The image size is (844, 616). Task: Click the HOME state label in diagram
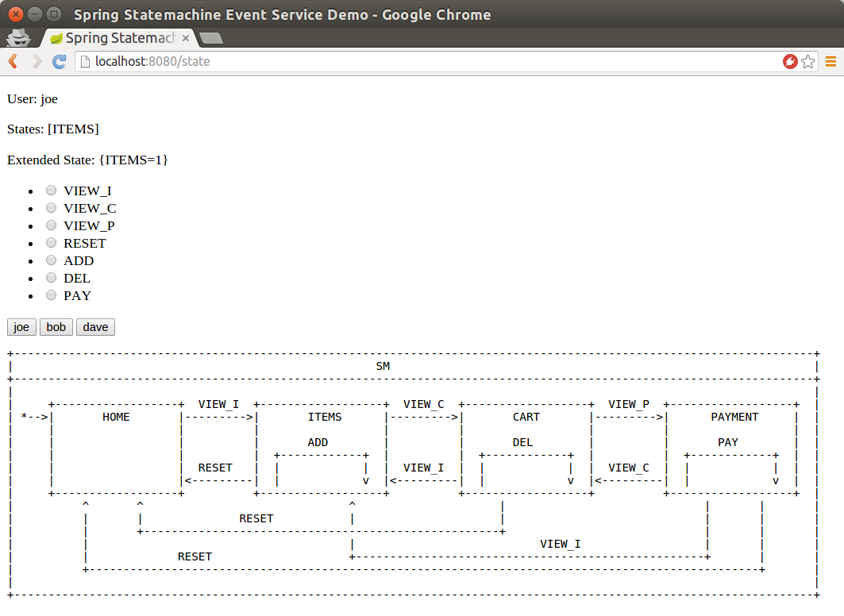[x=116, y=417]
